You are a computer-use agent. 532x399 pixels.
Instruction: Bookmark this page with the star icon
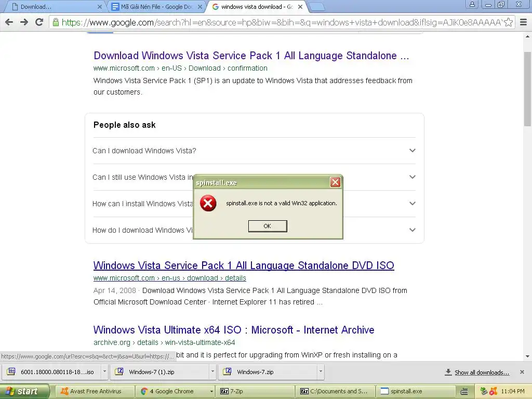[x=508, y=22]
